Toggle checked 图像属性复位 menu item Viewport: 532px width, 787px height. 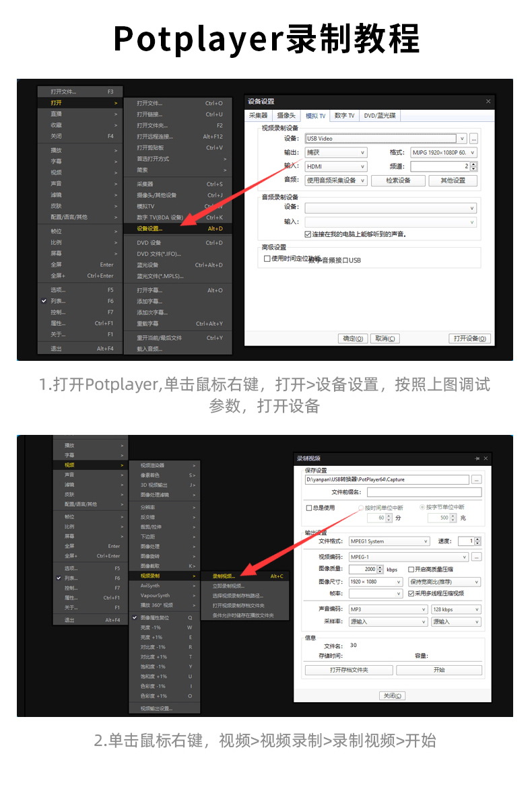pos(164,617)
